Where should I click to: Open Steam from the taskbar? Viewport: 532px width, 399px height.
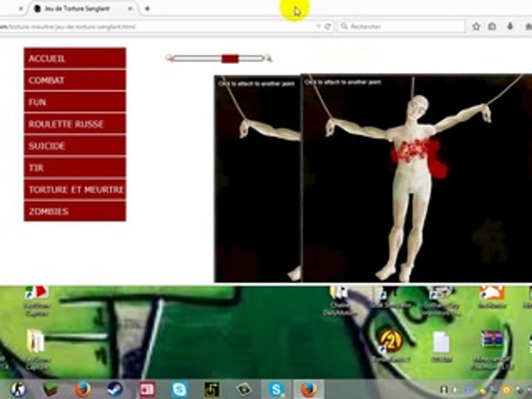tap(115, 389)
